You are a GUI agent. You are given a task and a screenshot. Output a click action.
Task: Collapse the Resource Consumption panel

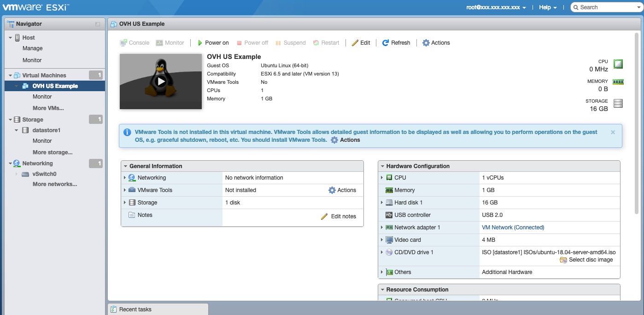tap(382, 290)
